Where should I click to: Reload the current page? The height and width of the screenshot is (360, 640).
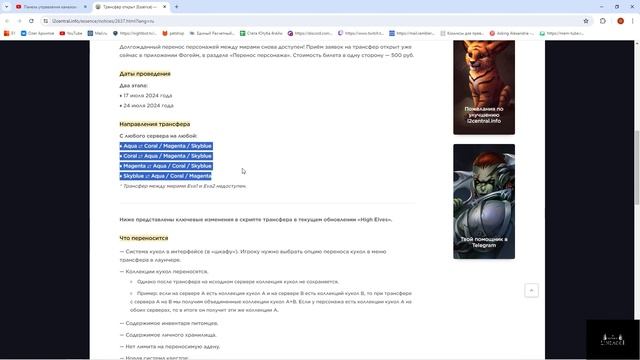(x=31, y=21)
